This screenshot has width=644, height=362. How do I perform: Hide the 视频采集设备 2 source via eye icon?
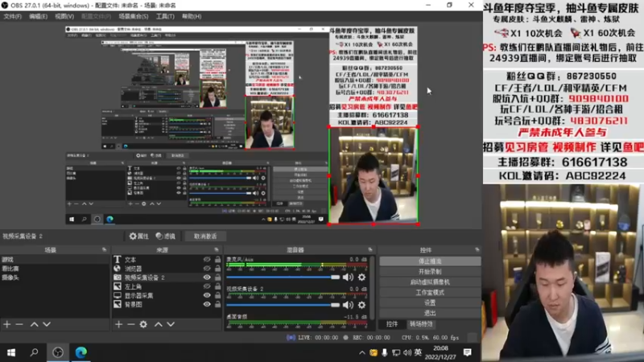coord(207,278)
